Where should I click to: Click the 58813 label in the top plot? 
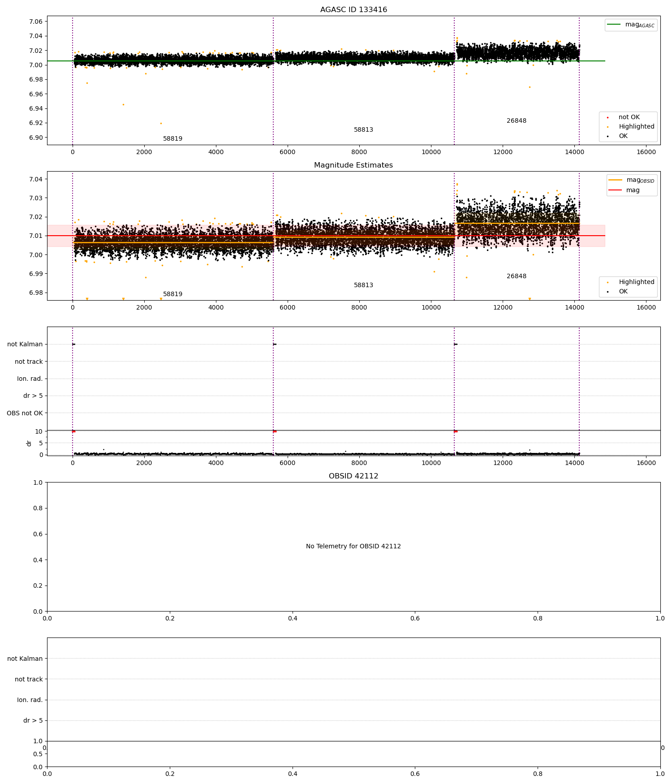click(363, 130)
